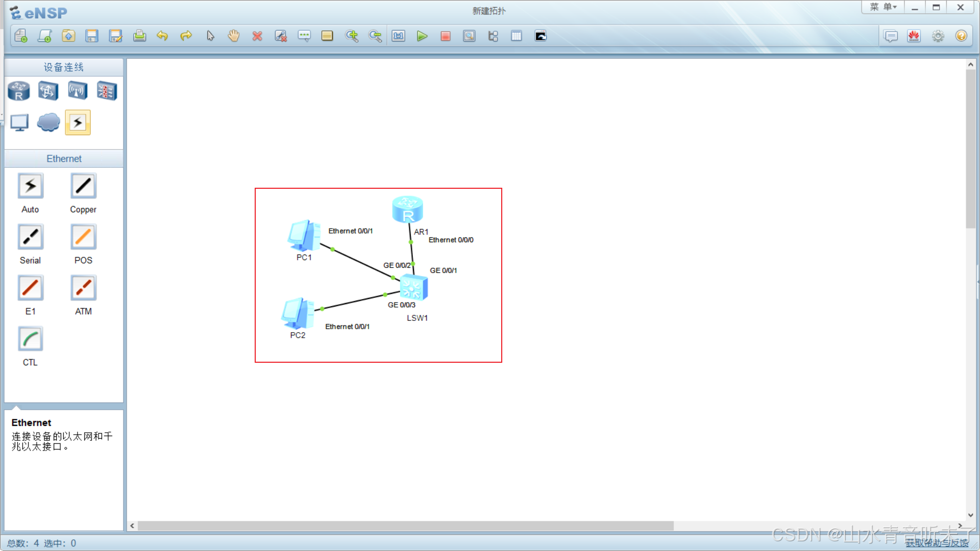Image resolution: width=980 pixels, height=551 pixels.
Task: Open settings via the gear icon
Action: pyautogui.click(x=938, y=36)
